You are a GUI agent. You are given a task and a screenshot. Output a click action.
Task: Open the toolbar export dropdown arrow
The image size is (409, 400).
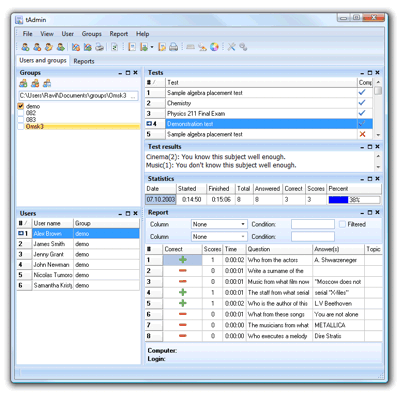click(152, 47)
